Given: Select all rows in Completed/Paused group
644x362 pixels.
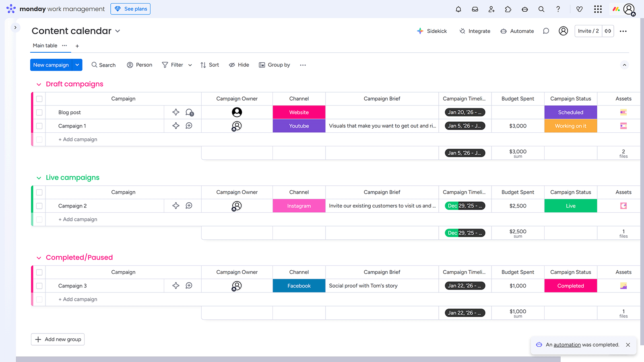Looking at the screenshot, I should 39,272.
